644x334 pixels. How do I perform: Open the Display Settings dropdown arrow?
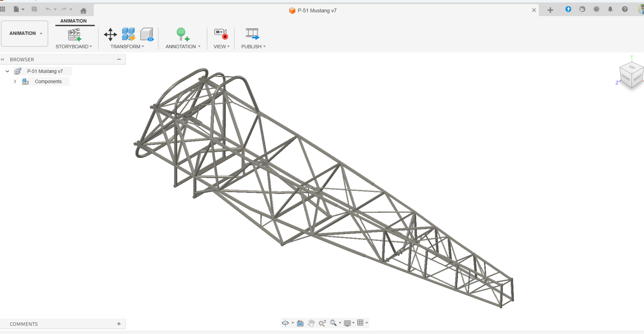tap(353, 323)
